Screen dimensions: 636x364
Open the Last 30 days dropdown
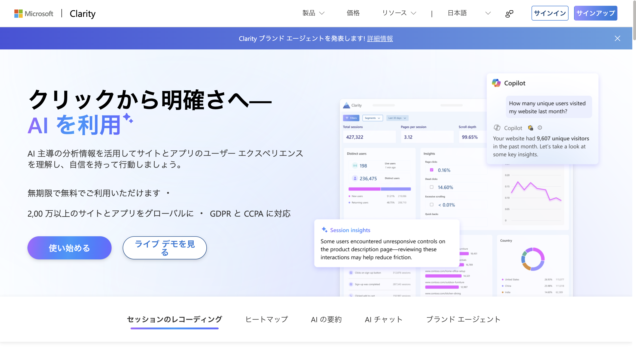(x=397, y=118)
